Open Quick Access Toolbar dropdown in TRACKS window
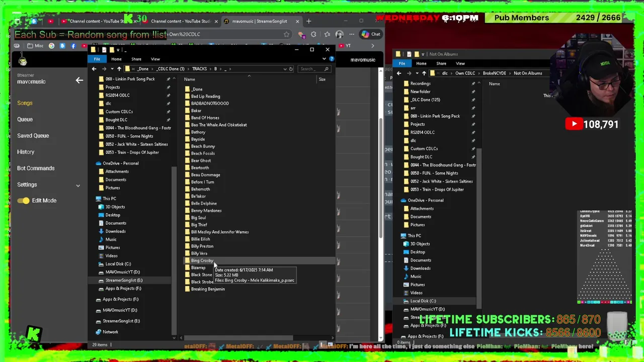 point(118,50)
